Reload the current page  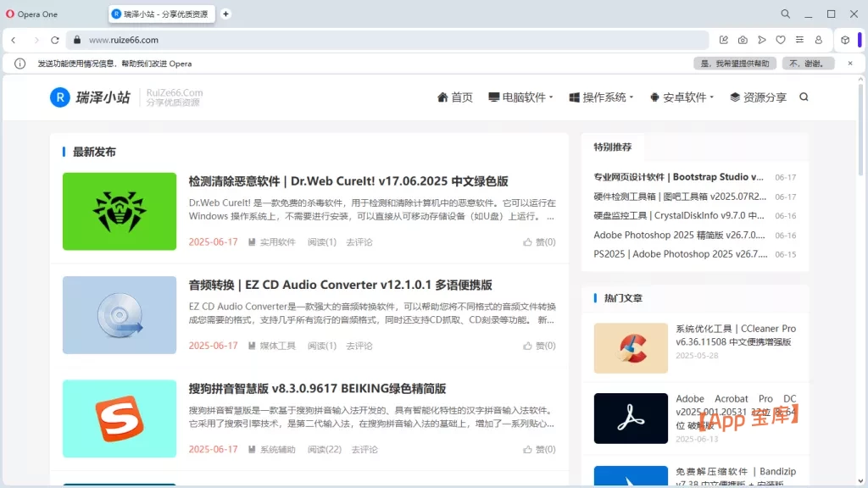54,40
